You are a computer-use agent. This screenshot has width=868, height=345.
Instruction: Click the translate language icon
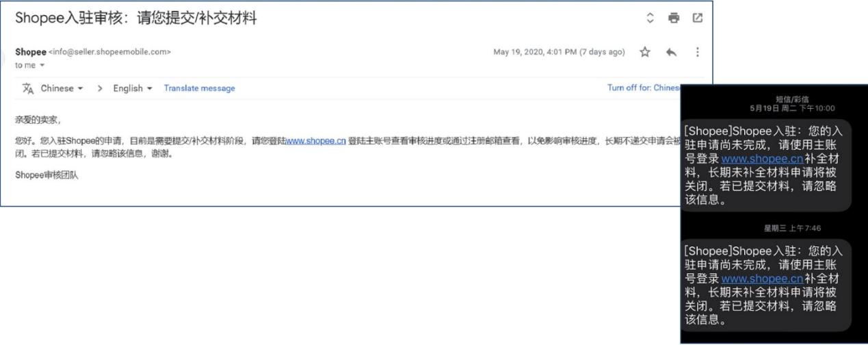[x=28, y=88]
